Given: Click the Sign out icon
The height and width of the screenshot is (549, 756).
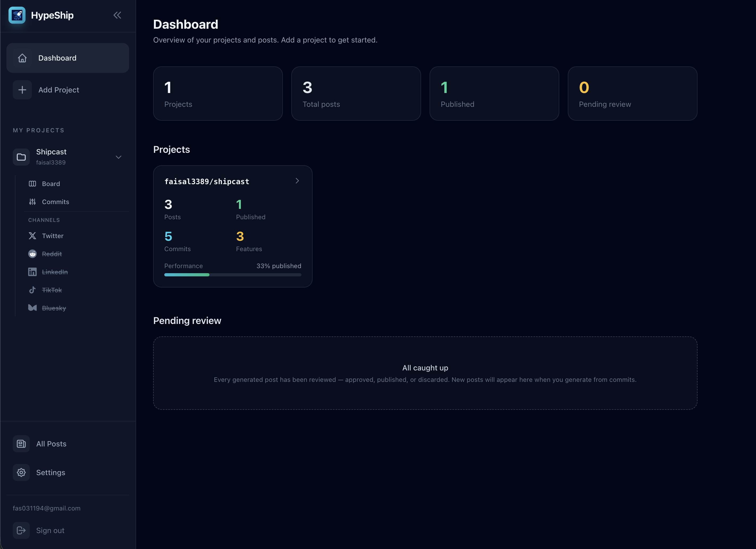Looking at the screenshot, I should pyautogui.click(x=21, y=530).
